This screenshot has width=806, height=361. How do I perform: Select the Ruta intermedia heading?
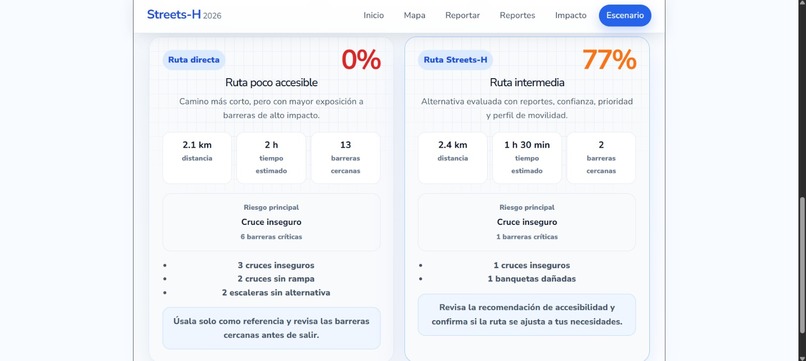coord(527,82)
